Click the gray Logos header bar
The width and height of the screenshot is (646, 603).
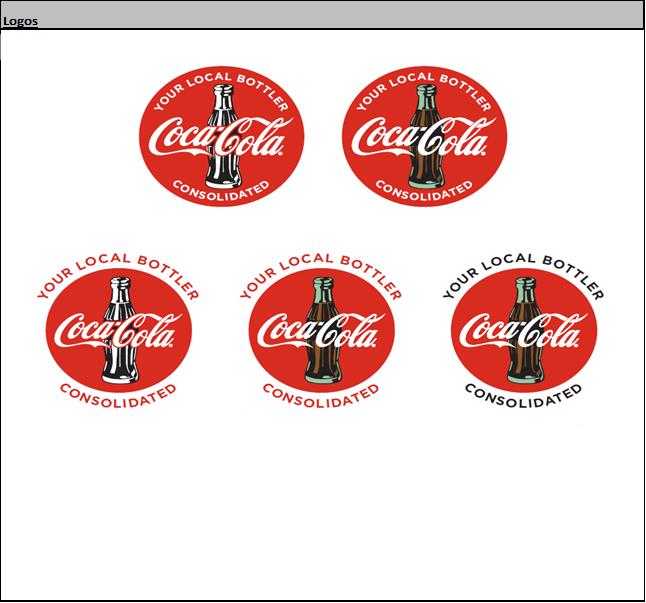coord(323,15)
